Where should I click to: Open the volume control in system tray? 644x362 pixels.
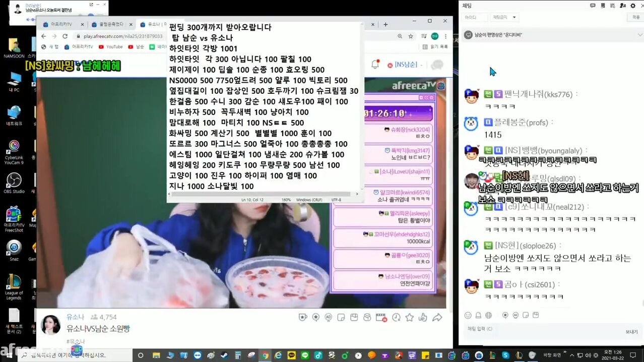(587, 355)
